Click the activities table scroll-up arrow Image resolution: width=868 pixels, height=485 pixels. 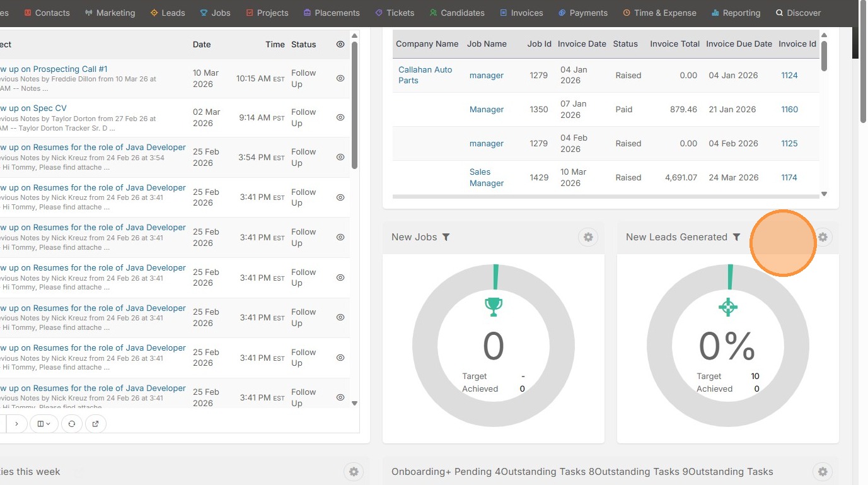tap(354, 35)
